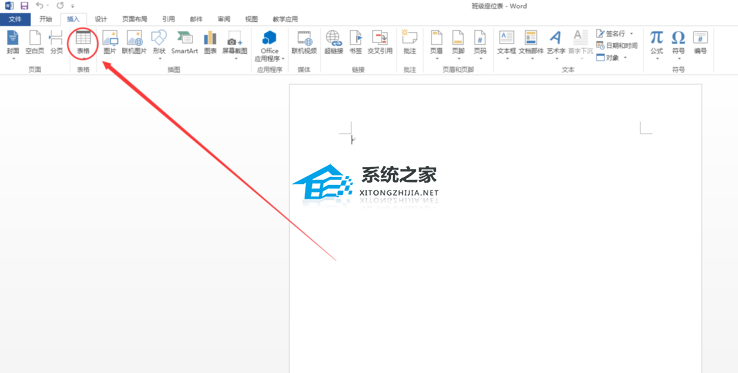The height and width of the screenshot is (373, 738).
Task: Select the 插入 Insert tab
Action: pos(73,19)
